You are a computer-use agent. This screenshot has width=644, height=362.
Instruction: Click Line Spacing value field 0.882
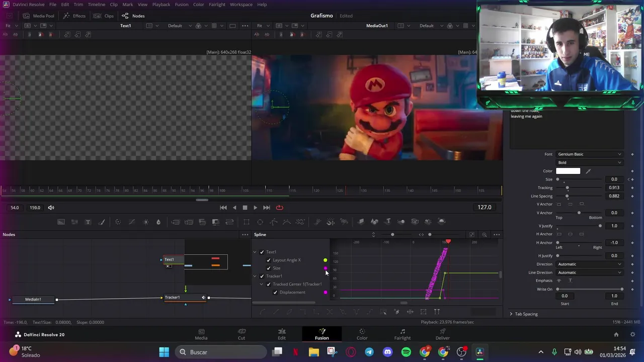[614, 197]
